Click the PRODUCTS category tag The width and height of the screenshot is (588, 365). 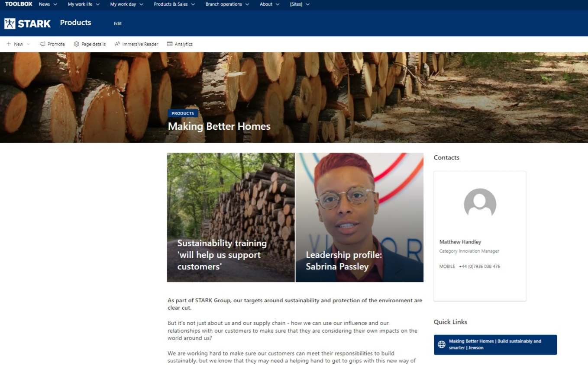(183, 113)
